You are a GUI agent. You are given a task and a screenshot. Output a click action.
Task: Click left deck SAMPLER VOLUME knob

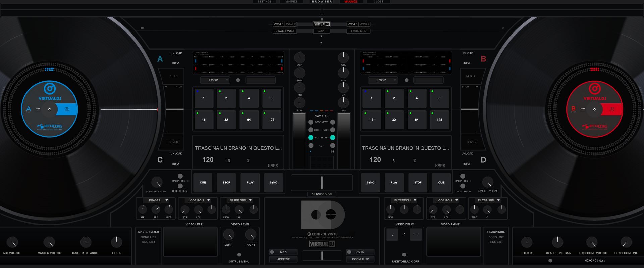click(157, 182)
